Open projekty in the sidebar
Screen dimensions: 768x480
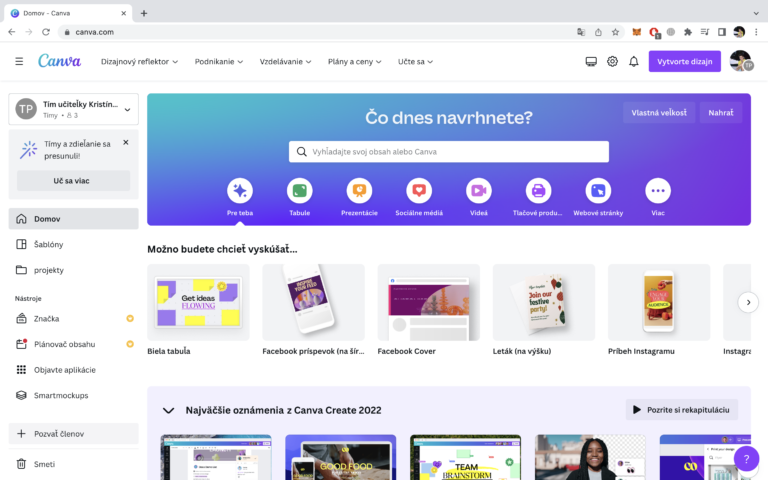(73, 270)
